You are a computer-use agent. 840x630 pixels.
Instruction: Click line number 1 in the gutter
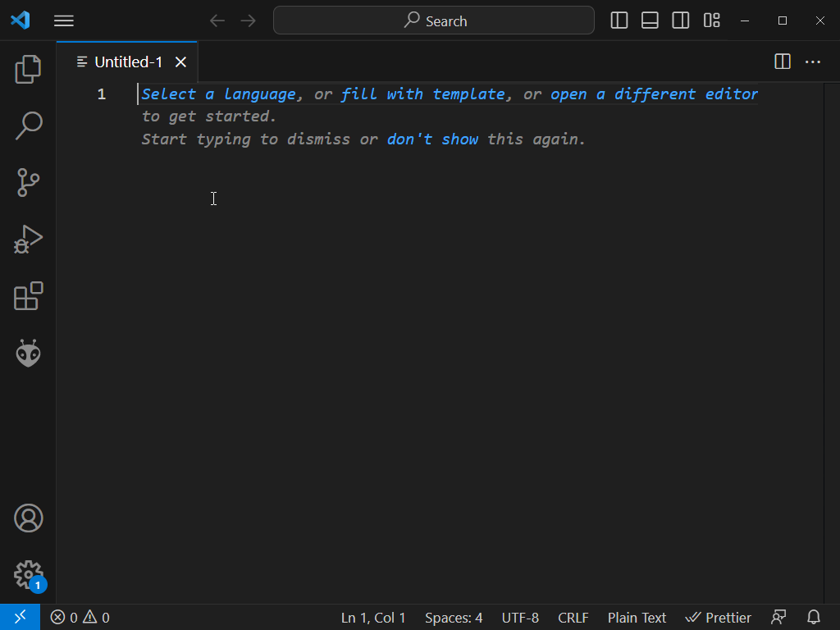pos(101,94)
